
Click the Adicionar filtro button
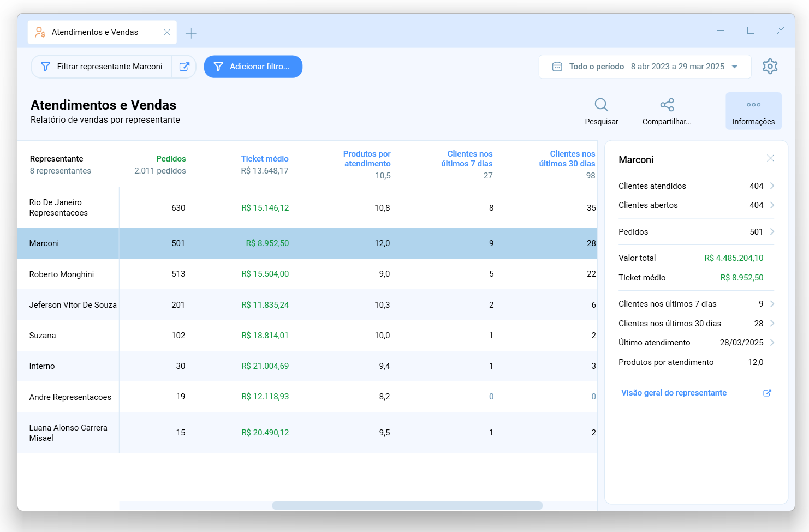253,67
